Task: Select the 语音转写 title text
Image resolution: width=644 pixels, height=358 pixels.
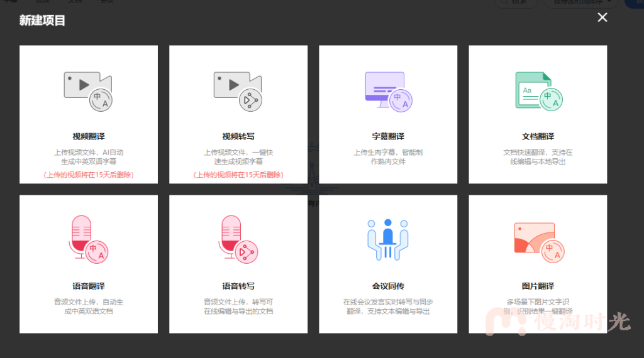Action: tap(238, 286)
